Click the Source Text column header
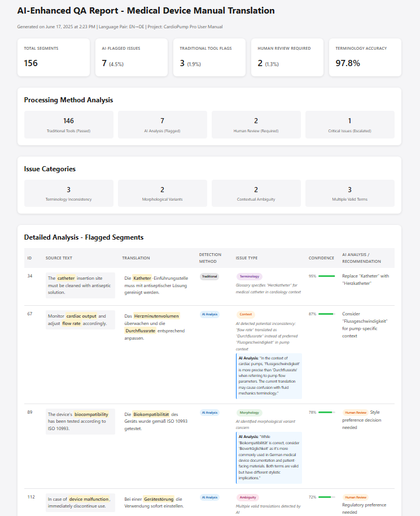420x516 pixels. coord(59,258)
